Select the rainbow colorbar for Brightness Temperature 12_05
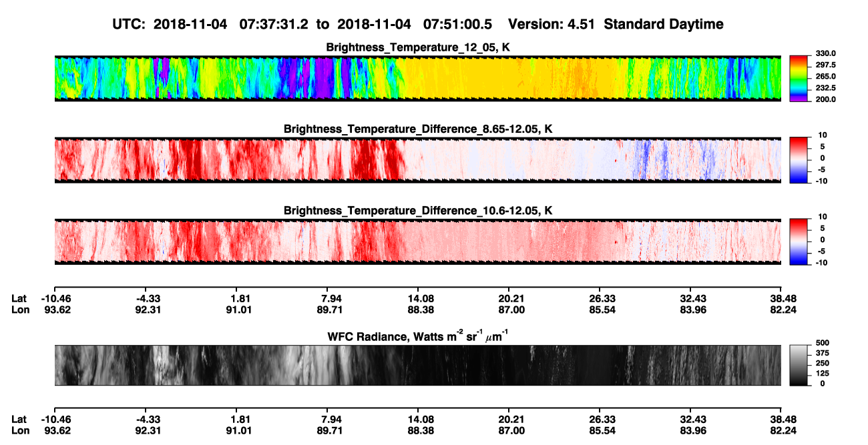 pyautogui.click(x=799, y=78)
